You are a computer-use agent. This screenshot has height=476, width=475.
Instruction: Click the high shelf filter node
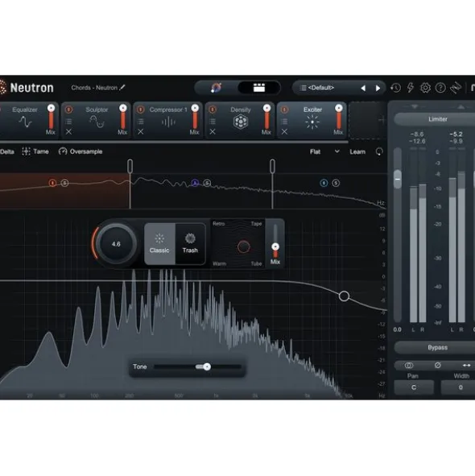344,296
